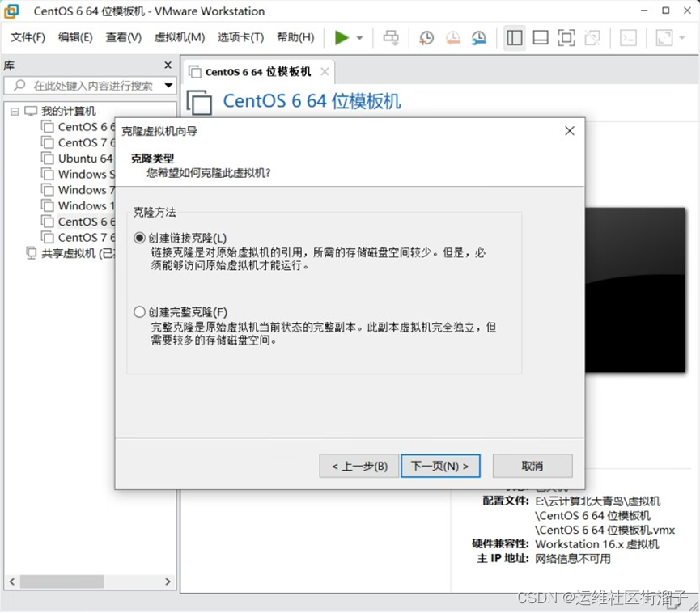700x613 pixels.
Task: Open the 帮助(H) menu
Action: (295, 37)
